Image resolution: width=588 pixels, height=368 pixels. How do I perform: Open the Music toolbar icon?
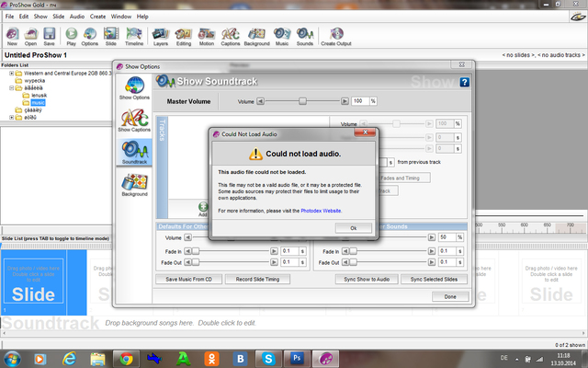pyautogui.click(x=282, y=37)
